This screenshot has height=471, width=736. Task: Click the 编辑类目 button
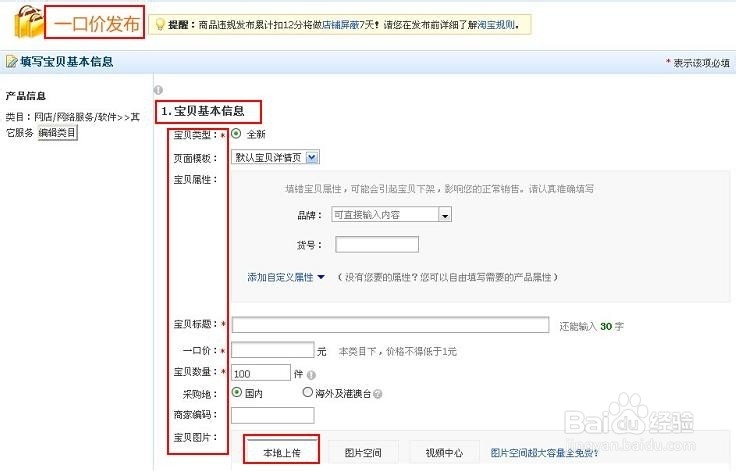[57, 133]
